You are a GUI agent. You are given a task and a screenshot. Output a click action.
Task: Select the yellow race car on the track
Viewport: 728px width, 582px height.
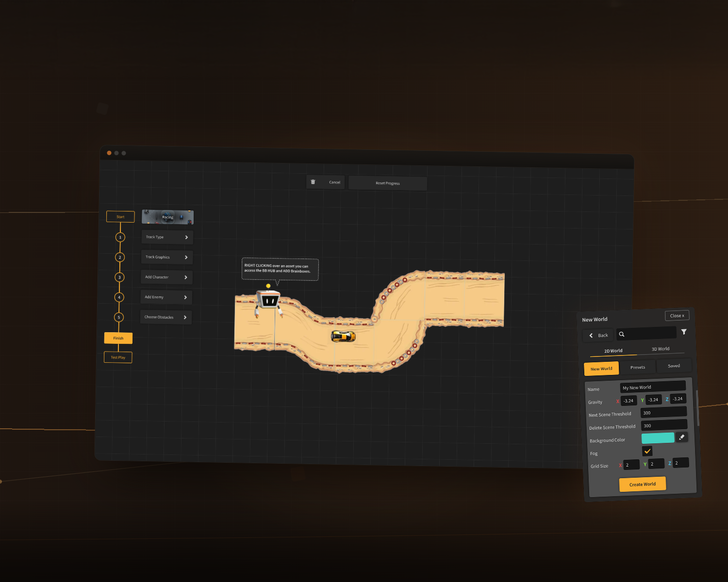click(344, 336)
